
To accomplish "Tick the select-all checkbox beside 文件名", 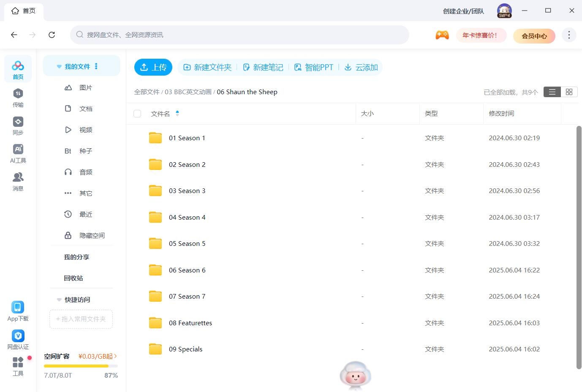I will (137, 114).
